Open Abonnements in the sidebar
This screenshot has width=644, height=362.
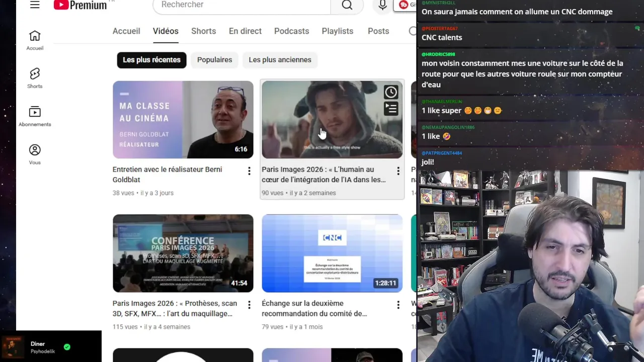click(35, 117)
